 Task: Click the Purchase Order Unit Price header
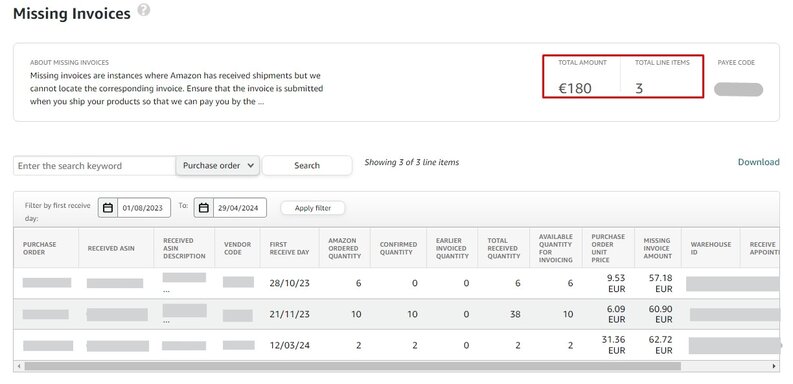(x=608, y=248)
